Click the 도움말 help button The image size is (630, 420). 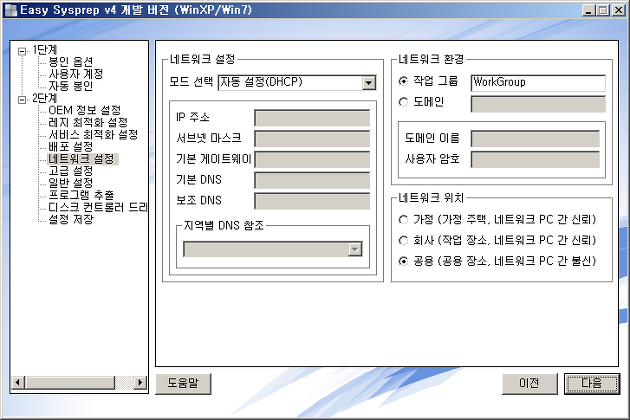[x=183, y=384]
